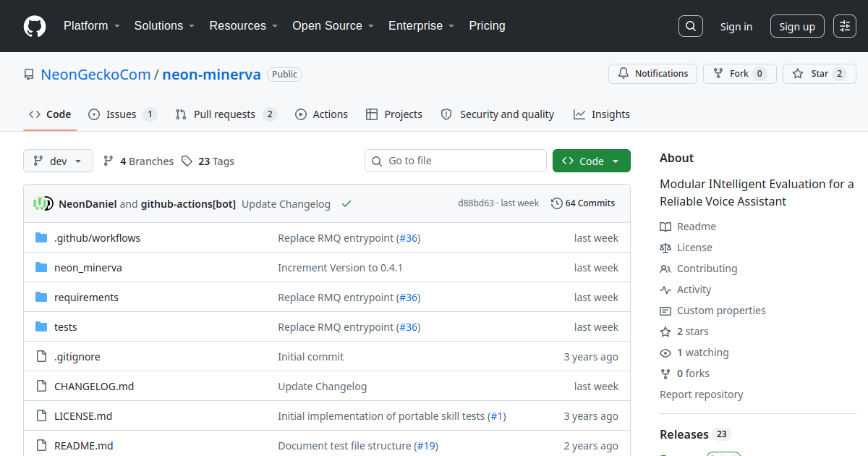This screenshot has height=456, width=868.
Task: Click the Initial commit message link
Action: (311, 357)
